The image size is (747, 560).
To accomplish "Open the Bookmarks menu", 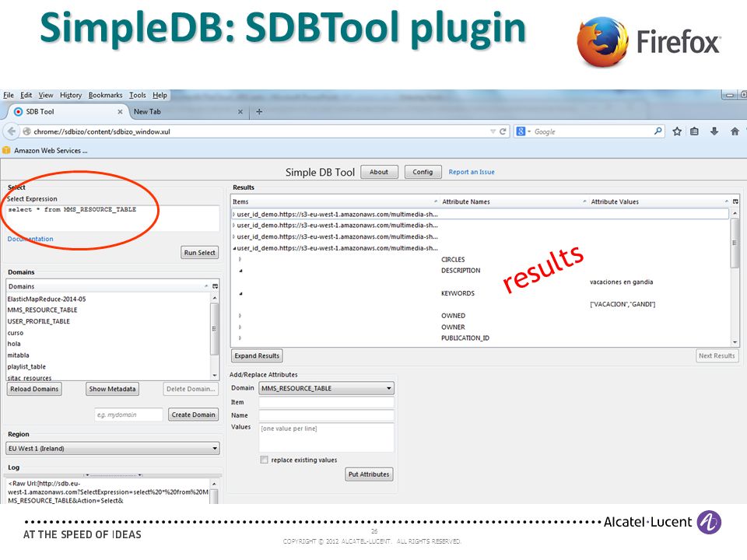I will 105,95.
